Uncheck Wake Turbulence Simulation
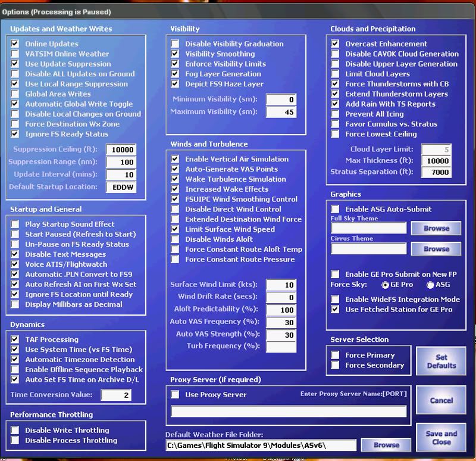This screenshot has height=461, width=476. pyautogui.click(x=175, y=179)
